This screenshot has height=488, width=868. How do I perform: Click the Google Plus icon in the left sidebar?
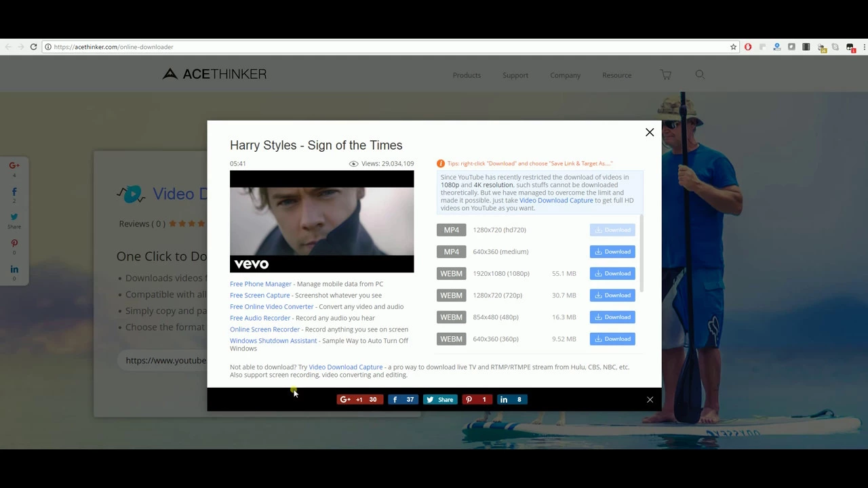click(14, 165)
